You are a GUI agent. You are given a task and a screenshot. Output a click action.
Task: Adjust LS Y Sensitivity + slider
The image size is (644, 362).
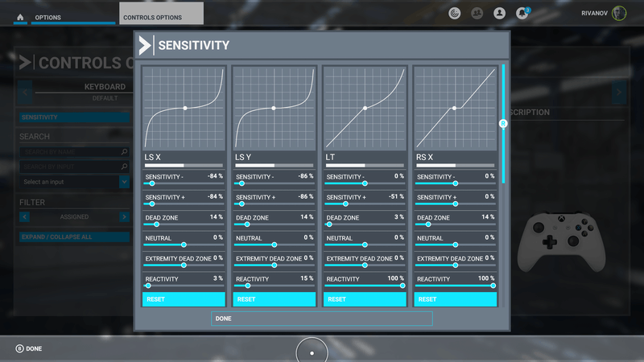point(275,204)
